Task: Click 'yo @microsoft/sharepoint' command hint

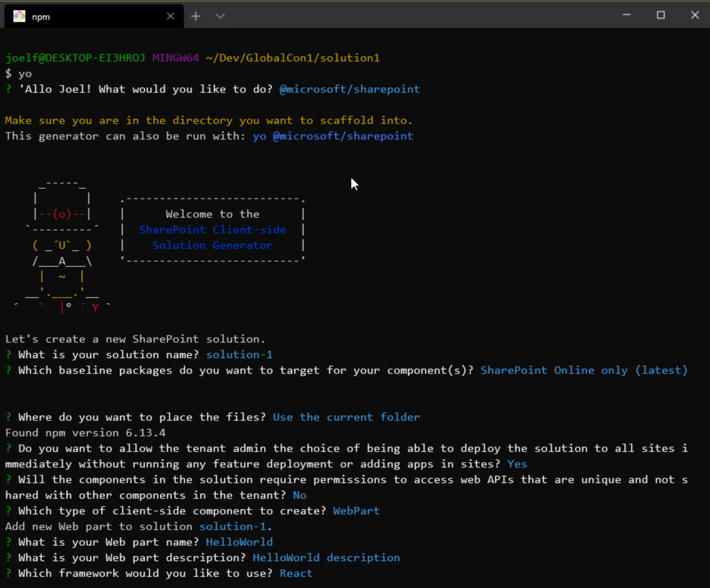Action: pyautogui.click(x=333, y=136)
